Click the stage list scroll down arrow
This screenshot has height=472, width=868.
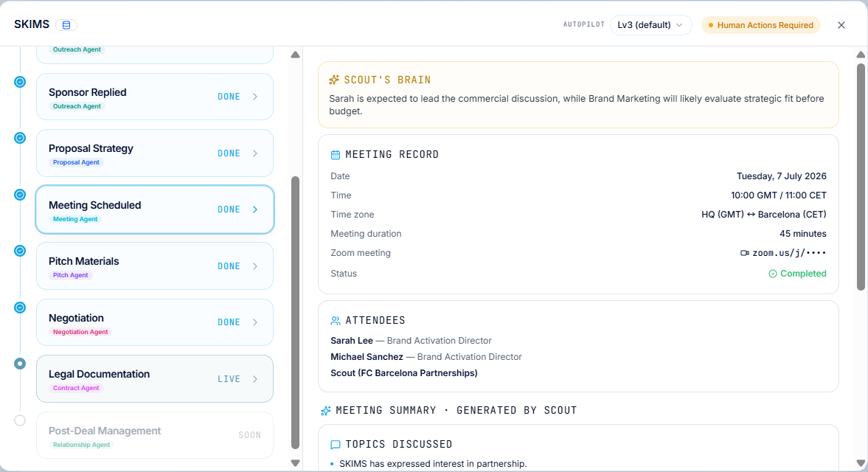click(x=296, y=463)
